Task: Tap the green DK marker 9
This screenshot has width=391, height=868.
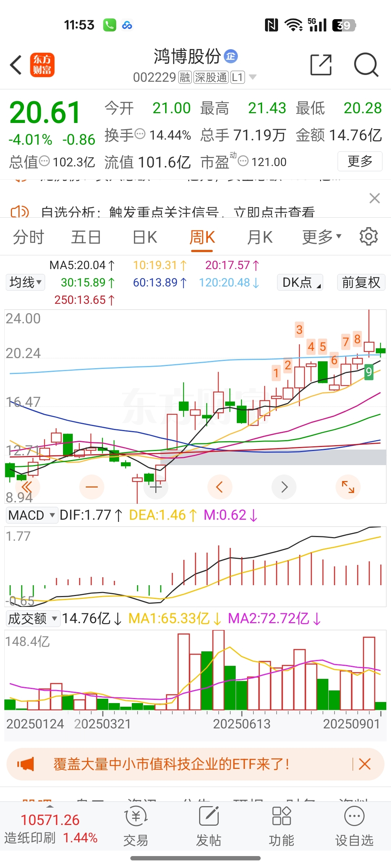Action: coord(369,372)
